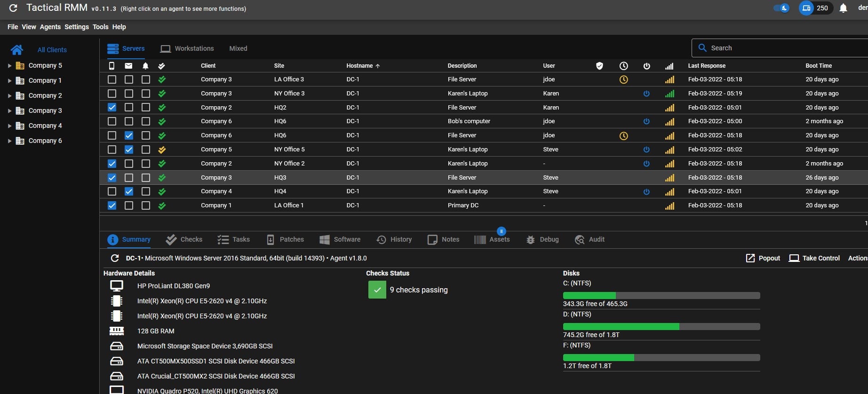Click the All Clients link
Image resolution: width=868 pixels, height=394 pixels.
tap(52, 50)
